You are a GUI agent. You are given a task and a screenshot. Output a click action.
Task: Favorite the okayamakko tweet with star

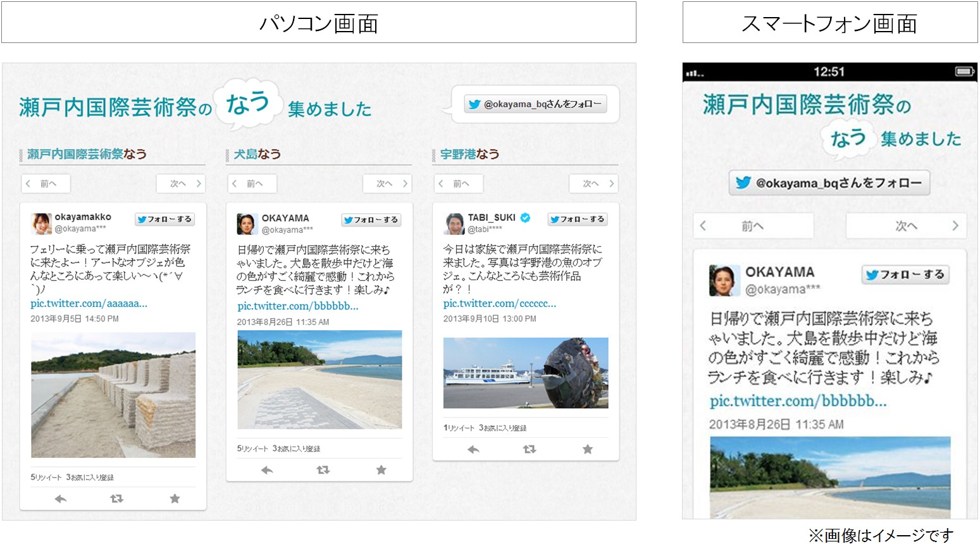point(175,499)
